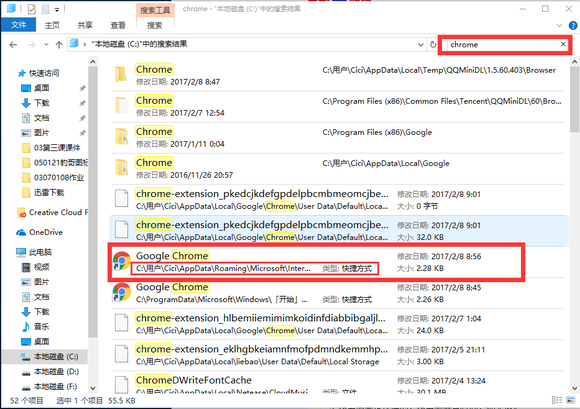The image size is (580, 409).
Task: Switch to the 查看 ribbon tab
Action: [x=118, y=25]
